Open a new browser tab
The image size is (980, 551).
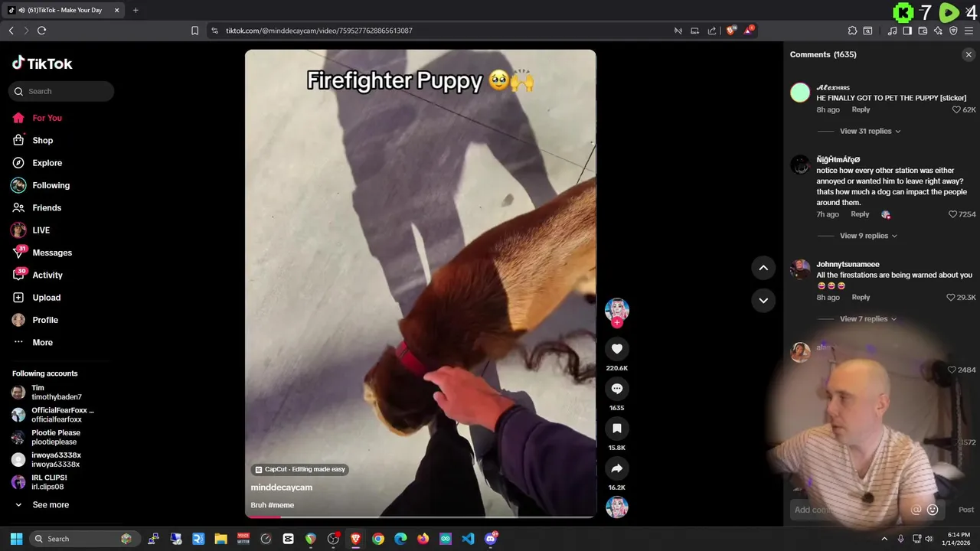click(x=136, y=10)
